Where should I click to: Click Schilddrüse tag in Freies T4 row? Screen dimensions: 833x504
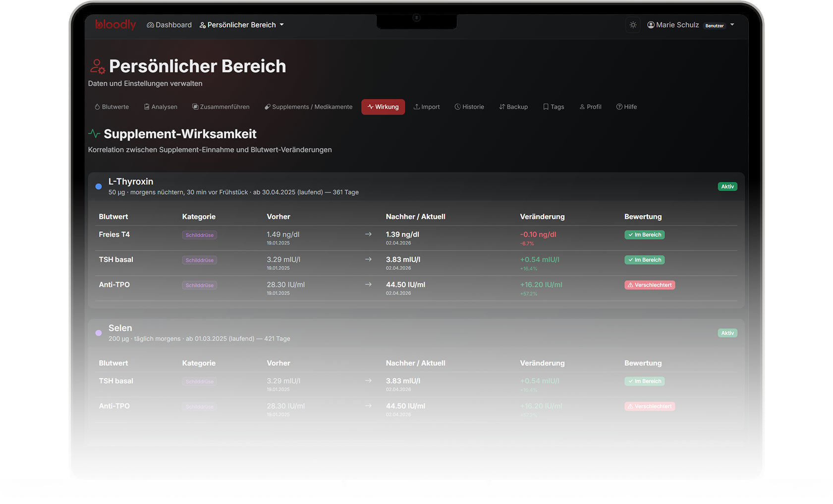199,235
